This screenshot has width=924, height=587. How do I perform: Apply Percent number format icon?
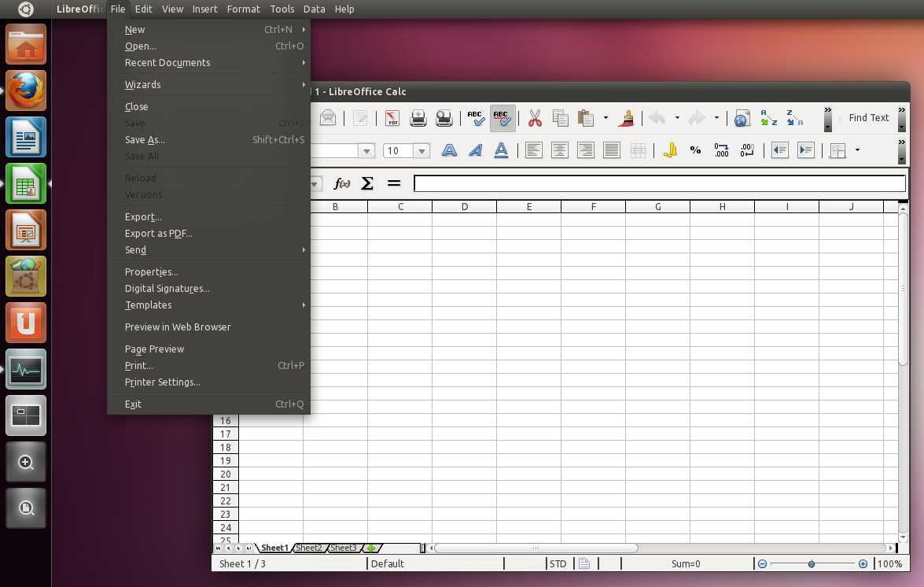pyautogui.click(x=695, y=151)
